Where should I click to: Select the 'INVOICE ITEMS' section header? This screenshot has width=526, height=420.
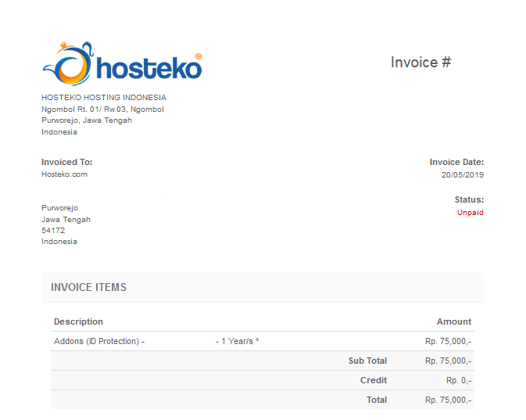tap(88, 287)
